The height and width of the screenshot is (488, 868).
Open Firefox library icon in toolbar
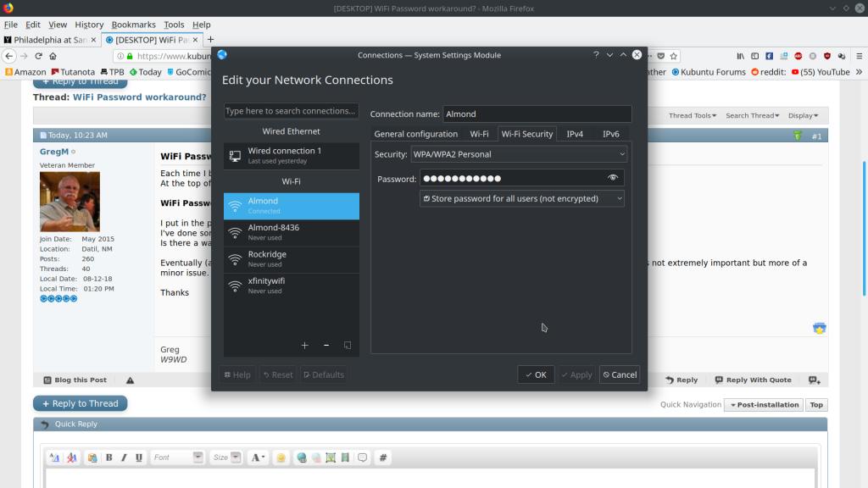[x=740, y=56]
